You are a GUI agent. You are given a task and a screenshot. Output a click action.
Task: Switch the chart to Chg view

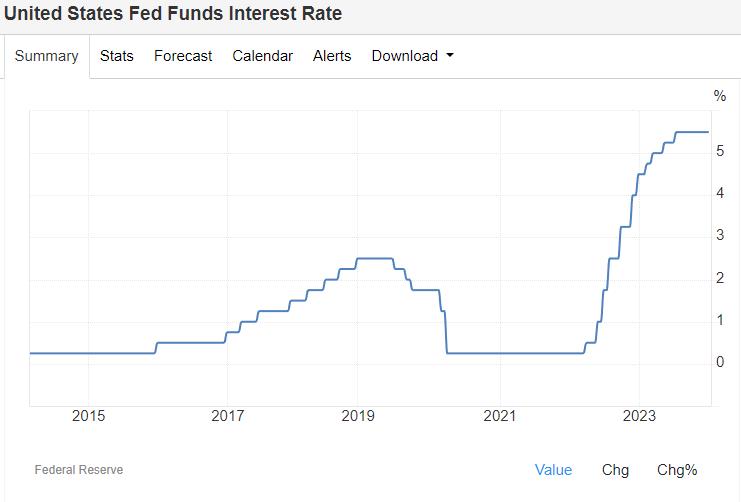(615, 470)
